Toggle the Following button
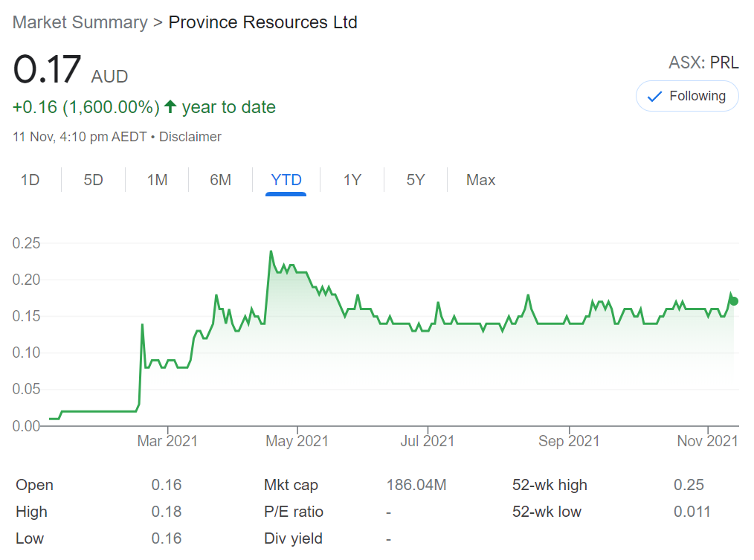 coord(687,96)
